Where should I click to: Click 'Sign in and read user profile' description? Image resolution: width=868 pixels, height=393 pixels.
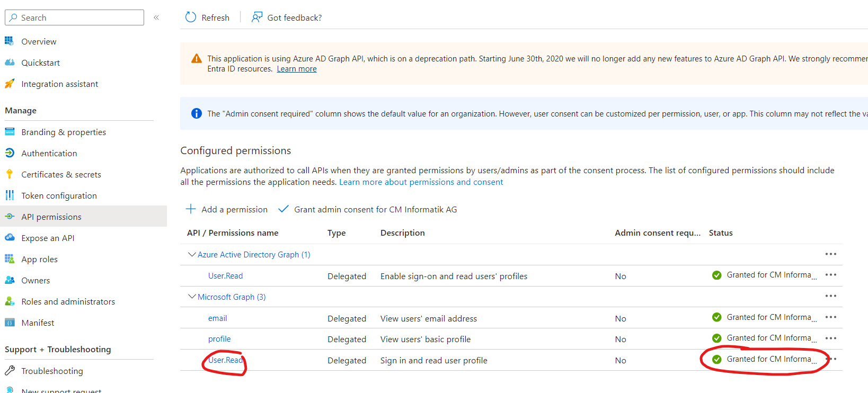[x=434, y=361]
